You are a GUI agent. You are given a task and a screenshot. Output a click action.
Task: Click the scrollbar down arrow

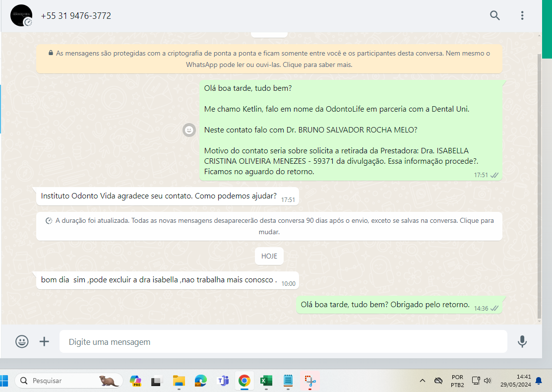point(539,321)
